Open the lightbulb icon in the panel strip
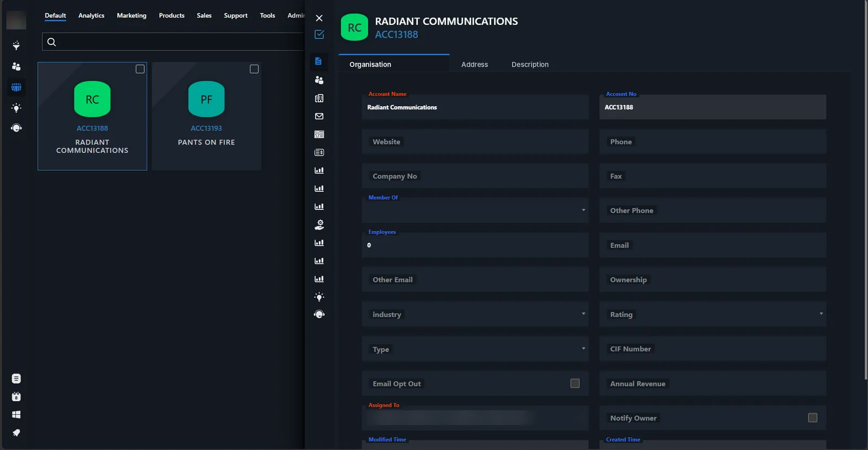 [x=319, y=297]
